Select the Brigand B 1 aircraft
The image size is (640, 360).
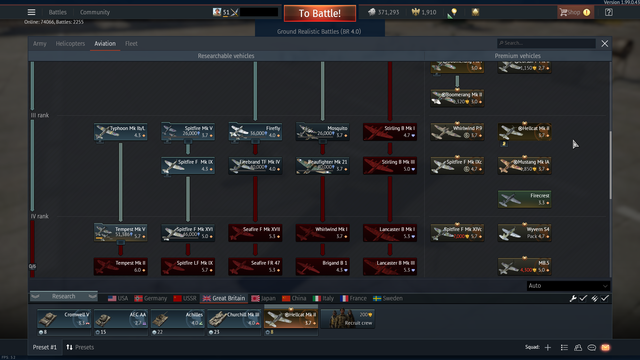click(x=322, y=267)
